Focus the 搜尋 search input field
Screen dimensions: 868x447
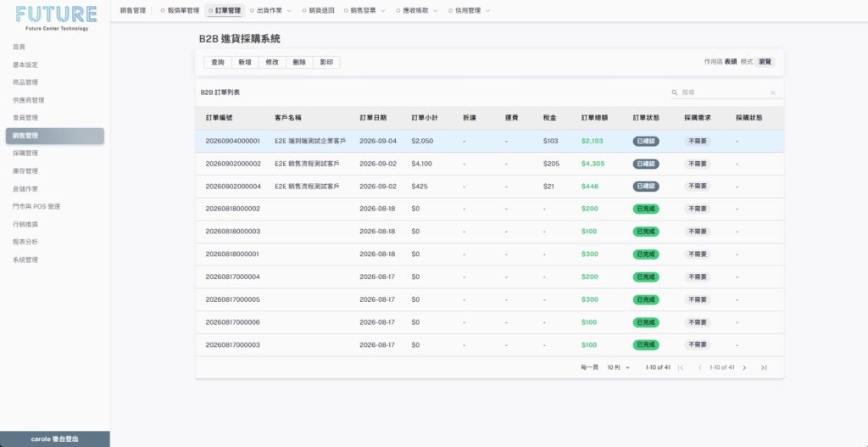click(723, 93)
